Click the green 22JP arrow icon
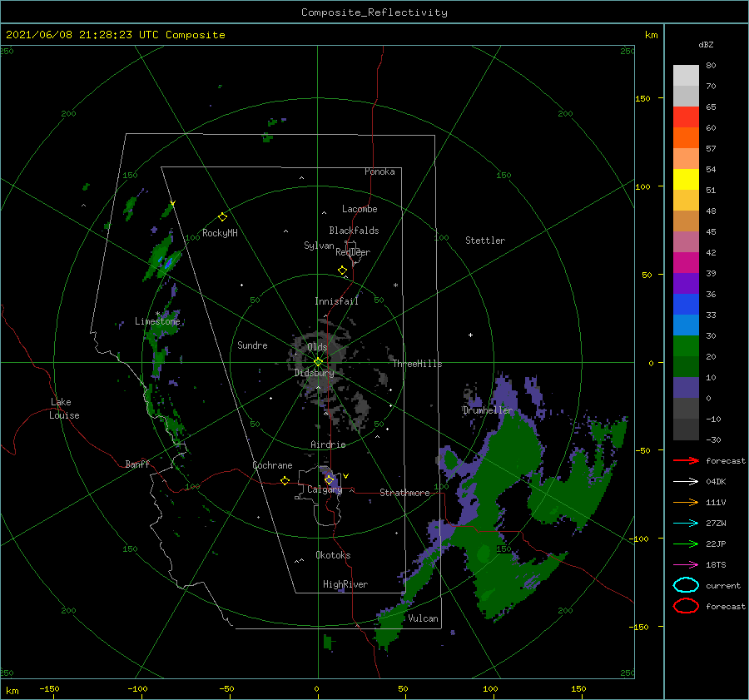 (686, 544)
